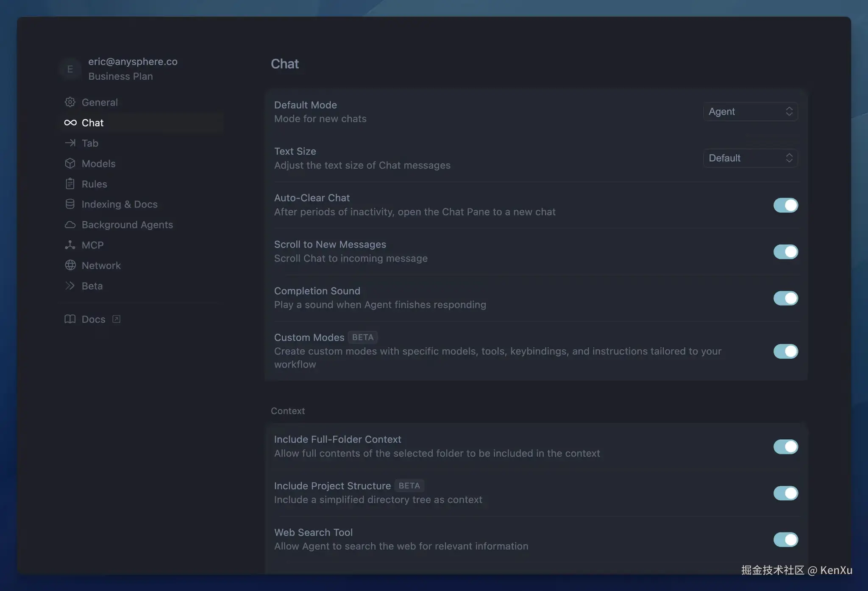Open the Default Mode Agent dropdown

[750, 112]
